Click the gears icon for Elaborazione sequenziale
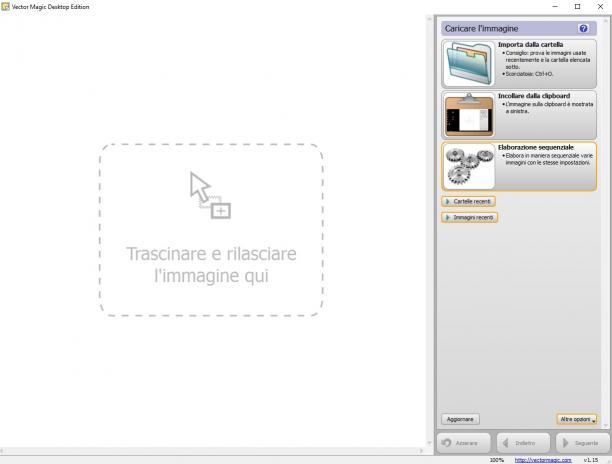Screen dimensions: 612x464 pyautogui.click(x=469, y=167)
